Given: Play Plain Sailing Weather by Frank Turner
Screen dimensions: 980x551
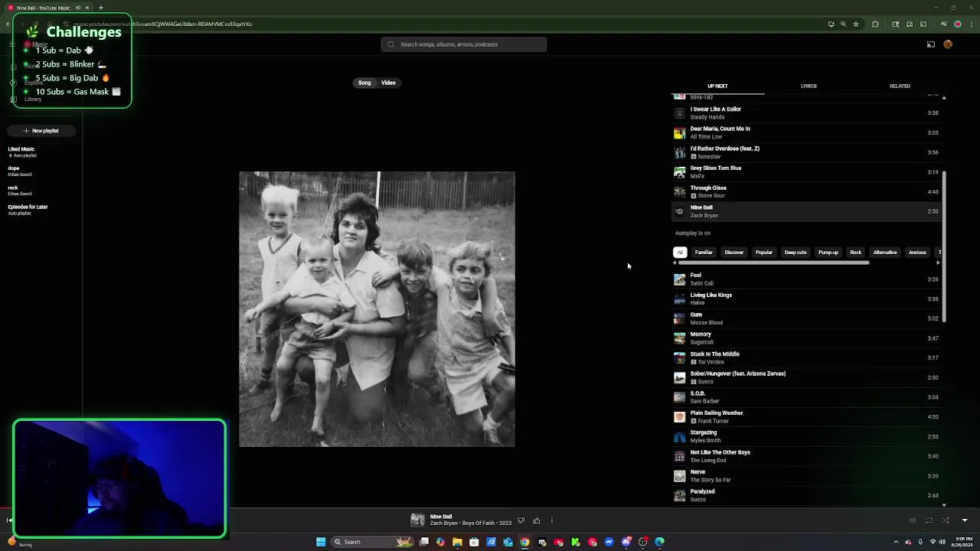Looking at the screenshot, I should click(x=806, y=417).
